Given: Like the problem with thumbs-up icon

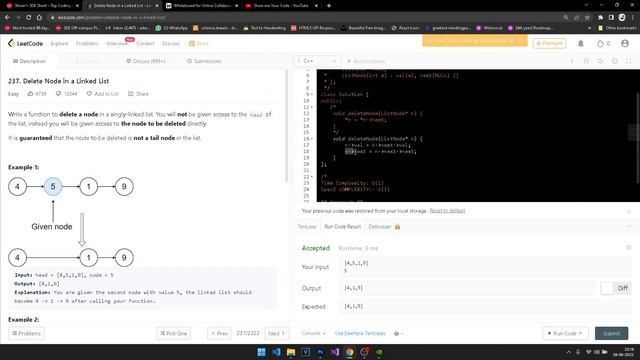Looking at the screenshot, I should click(30, 94).
